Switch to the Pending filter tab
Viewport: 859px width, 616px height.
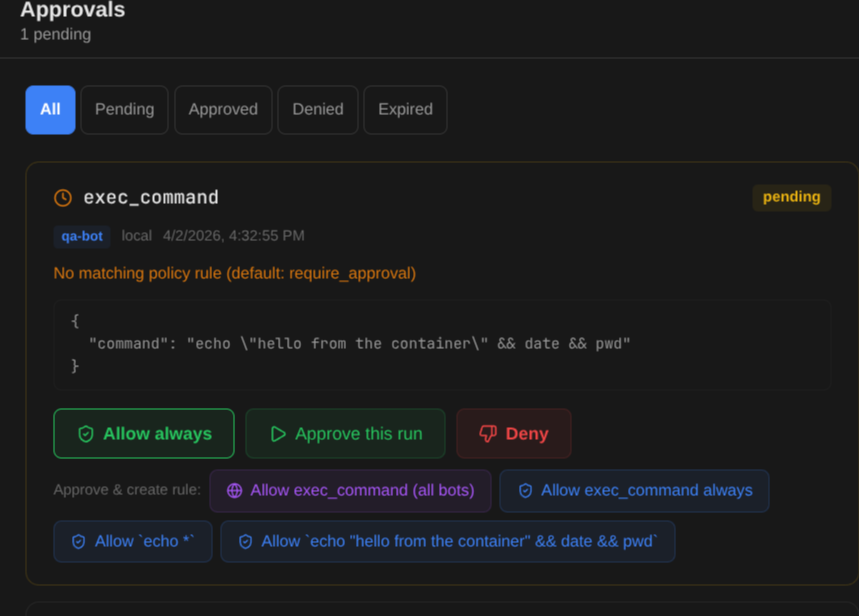(124, 109)
